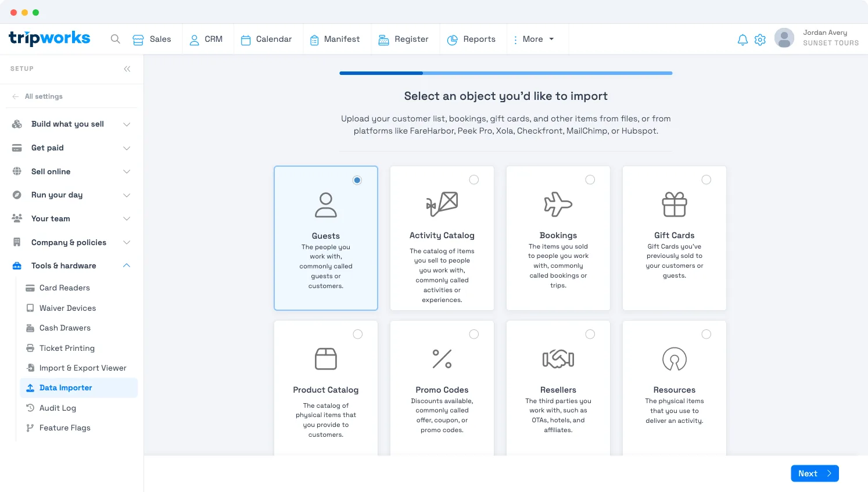Select the Resources radio button
868x492 pixels.
706,334
